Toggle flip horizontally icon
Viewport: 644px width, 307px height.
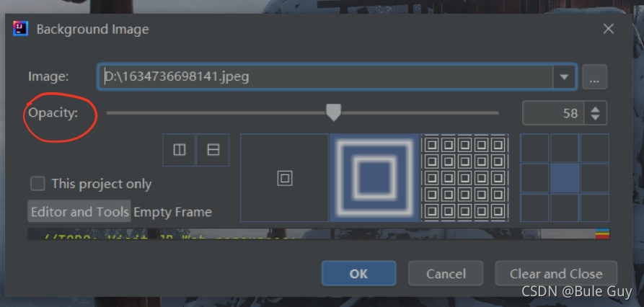tap(179, 150)
